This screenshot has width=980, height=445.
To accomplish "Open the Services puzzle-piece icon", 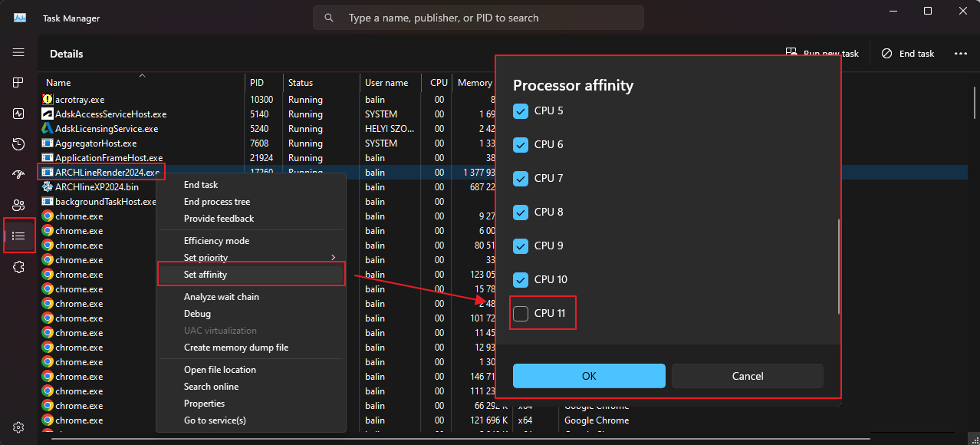I will click(18, 267).
